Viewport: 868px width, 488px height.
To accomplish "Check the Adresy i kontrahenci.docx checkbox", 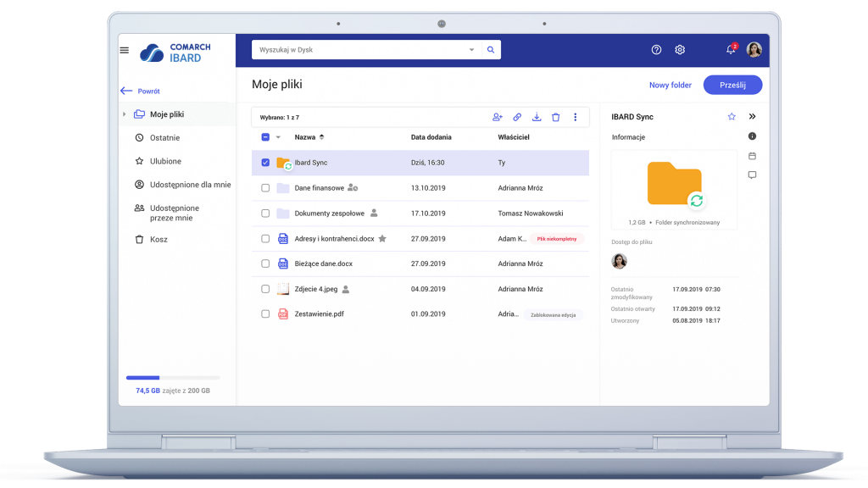I will 265,239.
